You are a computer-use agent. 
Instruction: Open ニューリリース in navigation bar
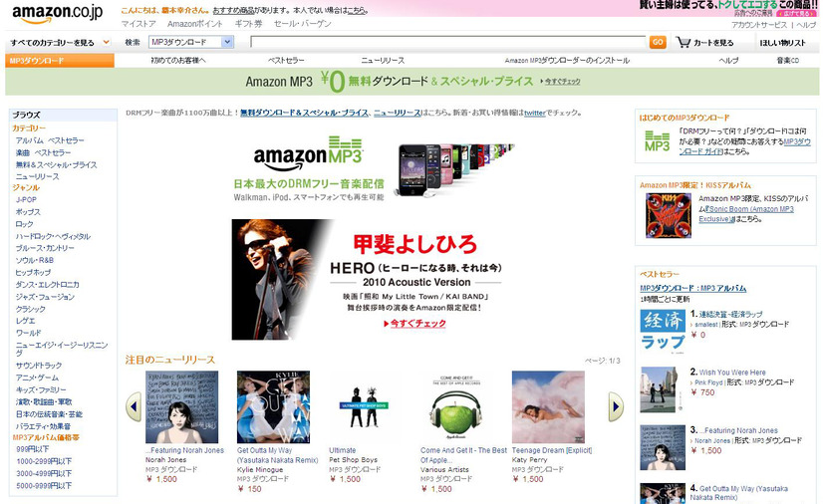click(x=383, y=61)
